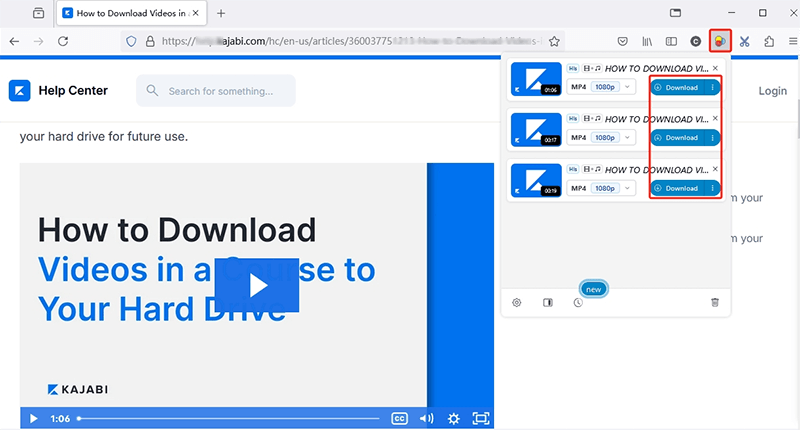Click the Hls badge on 01:06 entry
The image size is (800, 430).
coord(573,68)
